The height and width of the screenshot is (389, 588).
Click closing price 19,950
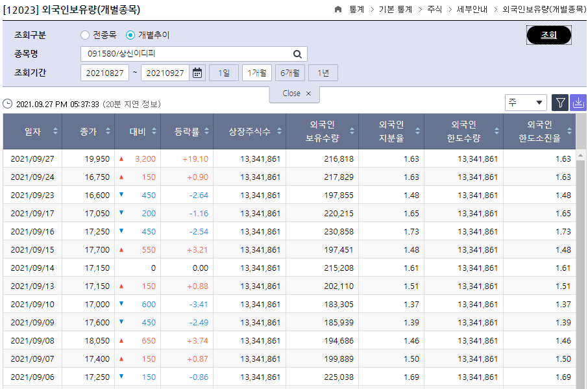[97, 158]
